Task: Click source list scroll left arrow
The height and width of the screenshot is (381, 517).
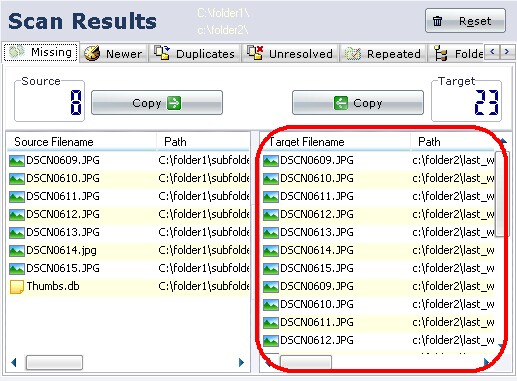Action: (x=14, y=363)
